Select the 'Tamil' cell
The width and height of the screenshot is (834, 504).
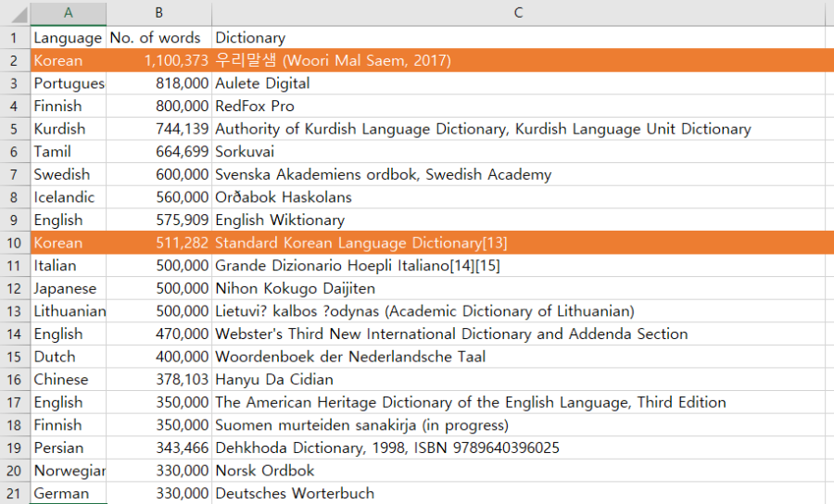click(x=68, y=152)
